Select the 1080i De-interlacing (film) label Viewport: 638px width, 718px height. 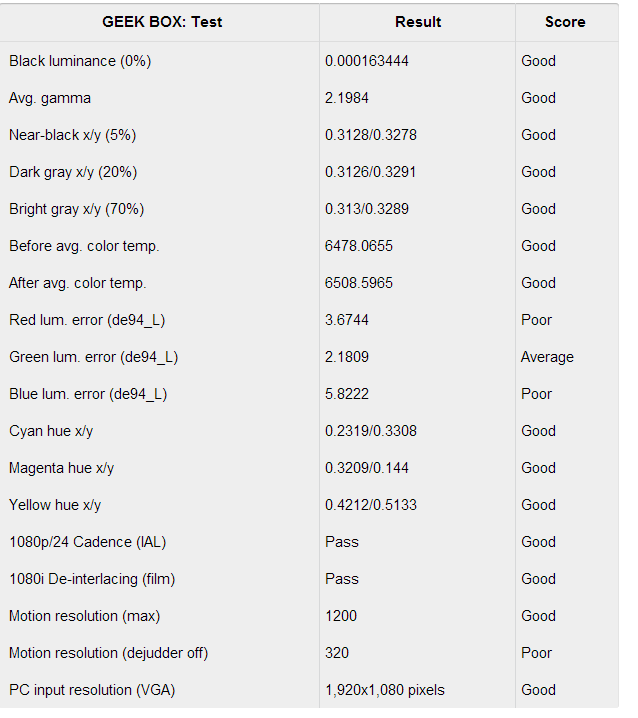92,579
